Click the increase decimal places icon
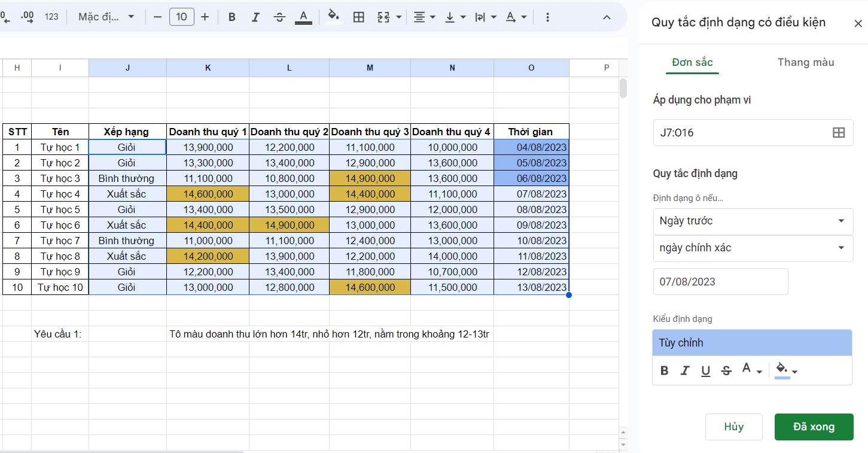Viewport: 868px width, 453px height. 27,17
